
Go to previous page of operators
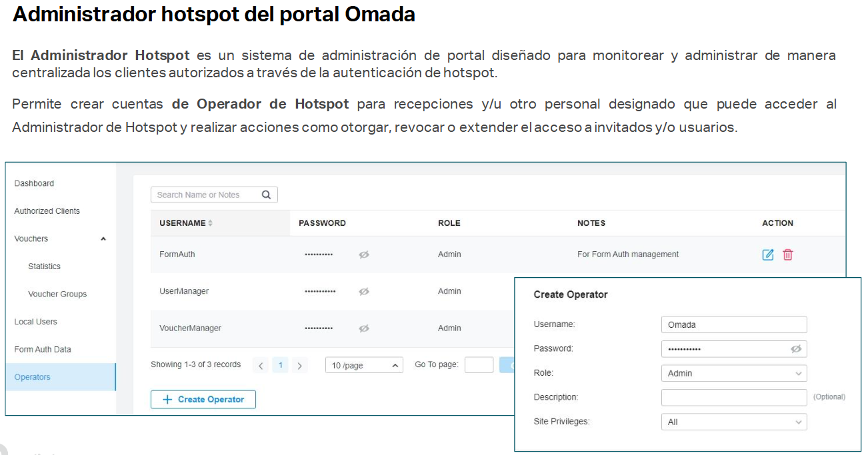(261, 365)
